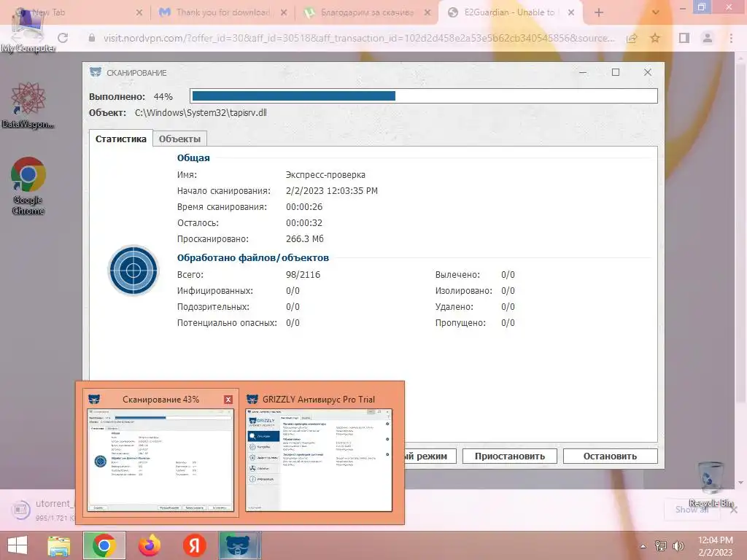
Task: Click the Остановить button
Action: [611, 456]
